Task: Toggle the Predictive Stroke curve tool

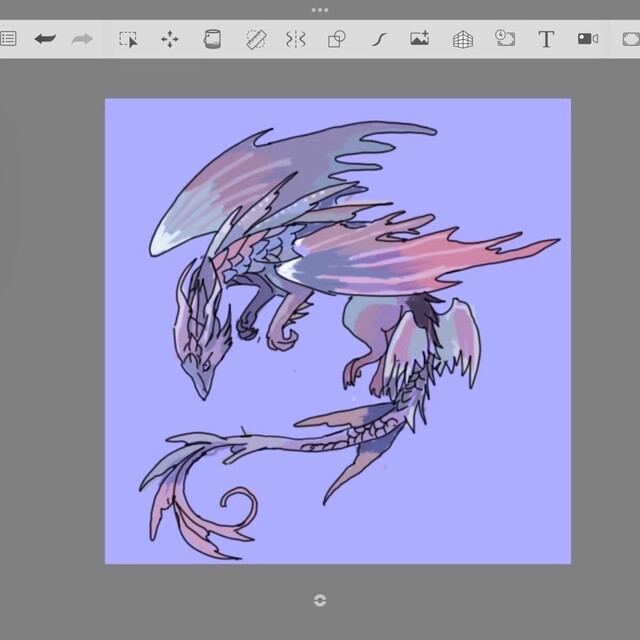Action: [379, 39]
